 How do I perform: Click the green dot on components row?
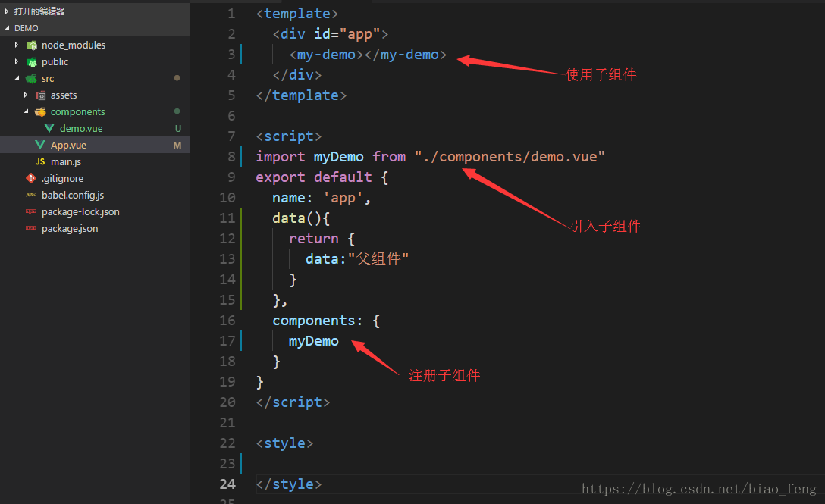point(177,111)
